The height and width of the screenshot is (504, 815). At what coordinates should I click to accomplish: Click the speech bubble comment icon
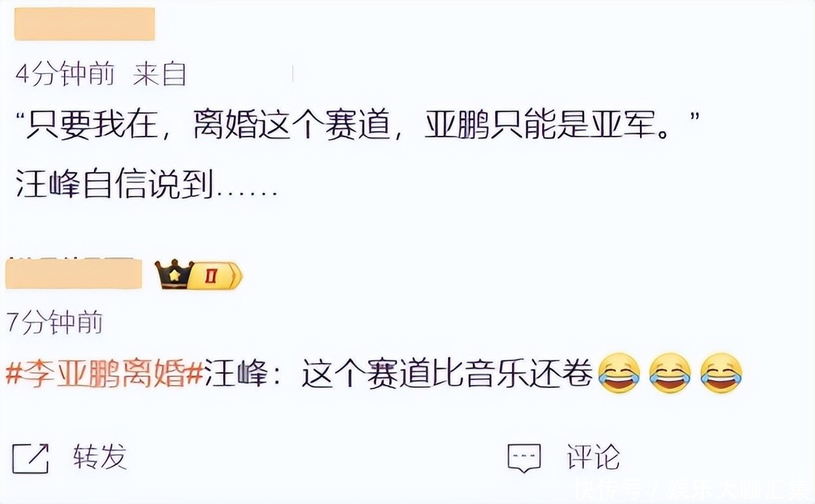pyautogui.click(x=524, y=458)
